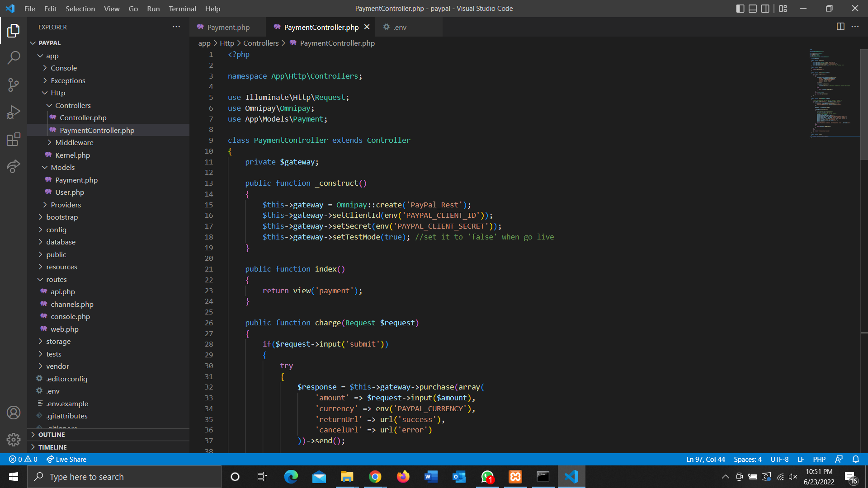Click Live Share in status bar

[x=66, y=459]
